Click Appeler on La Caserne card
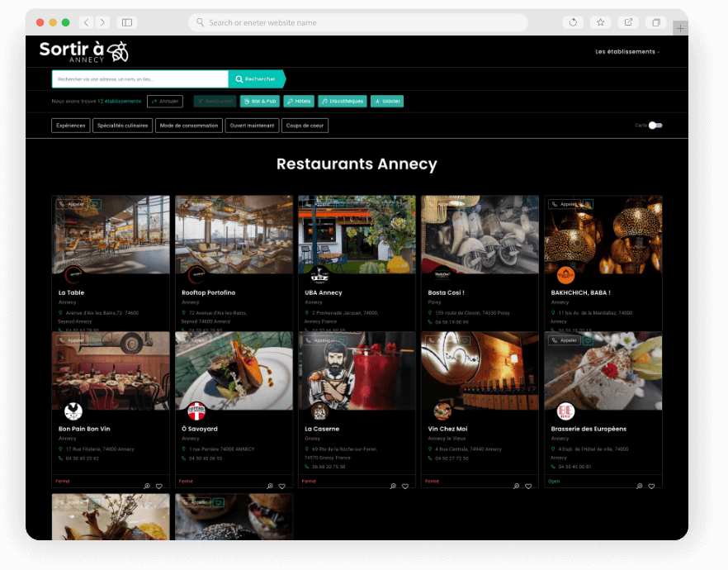The width and height of the screenshot is (728, 570). [x=319, y=340]
